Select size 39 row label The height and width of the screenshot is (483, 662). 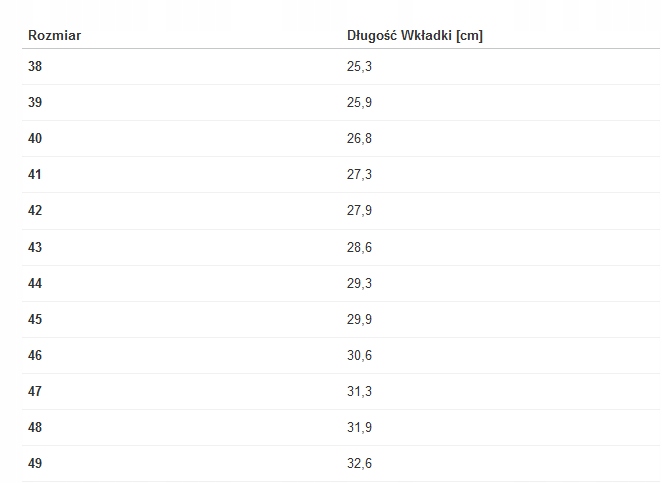(36, 103)
